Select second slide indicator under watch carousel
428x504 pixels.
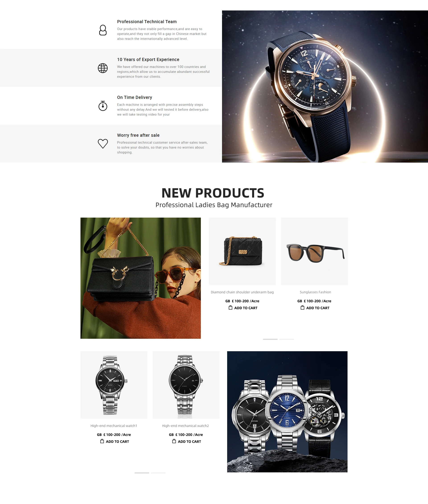pos(158,473)
